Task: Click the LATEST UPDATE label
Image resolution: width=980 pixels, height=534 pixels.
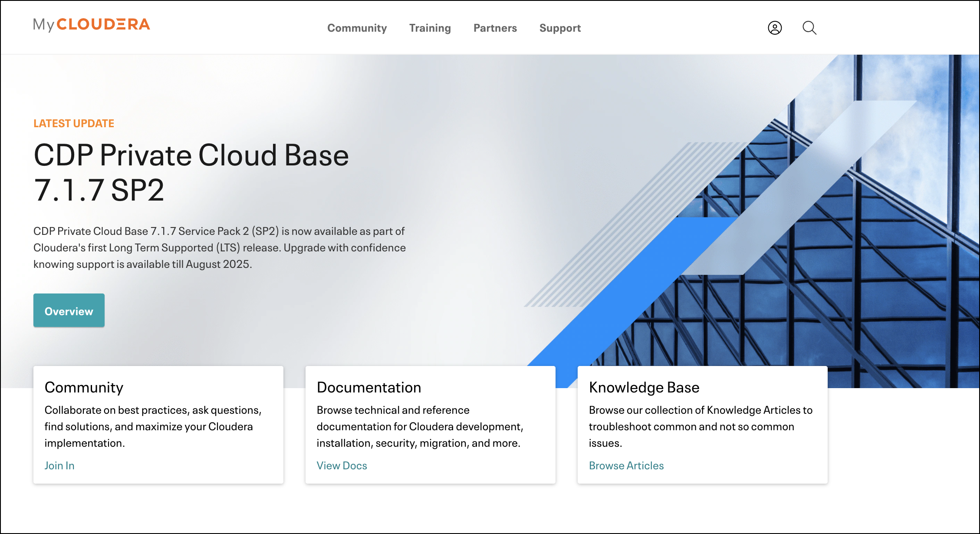Action: (x=74, y=124)
